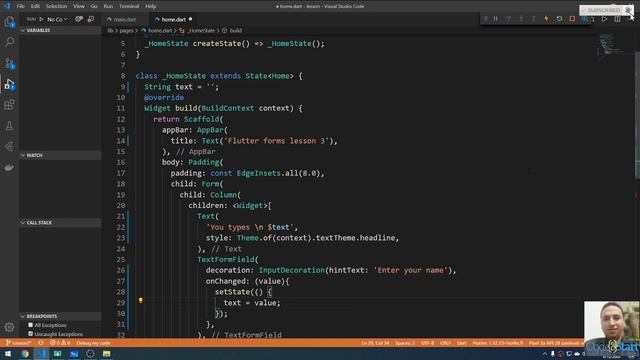Select the home.dart tab
The image size is (640, 360).
[x=173, y=19]
